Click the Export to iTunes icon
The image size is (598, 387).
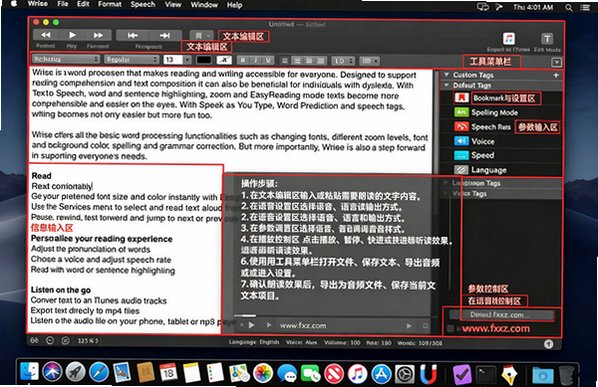coord(509,39)
